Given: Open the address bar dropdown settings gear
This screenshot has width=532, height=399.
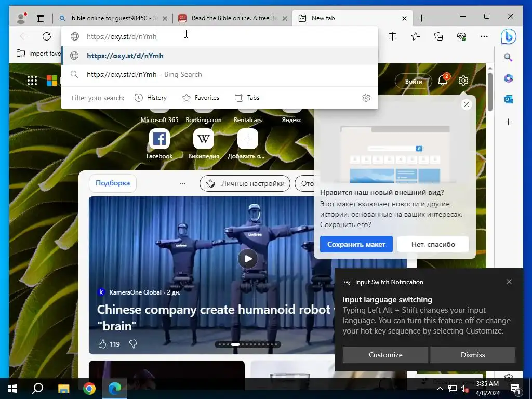Looking at the screenshot, I should pos(366,98).
